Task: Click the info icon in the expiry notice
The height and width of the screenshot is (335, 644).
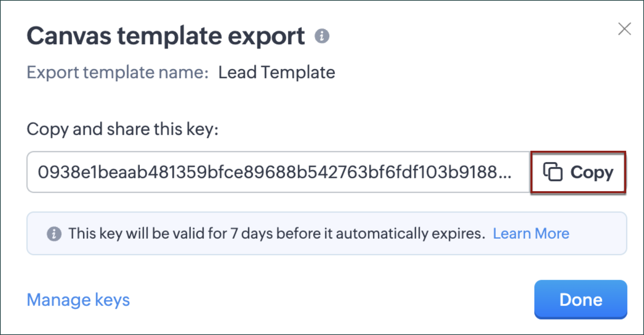Action: (x=54, y=234)
